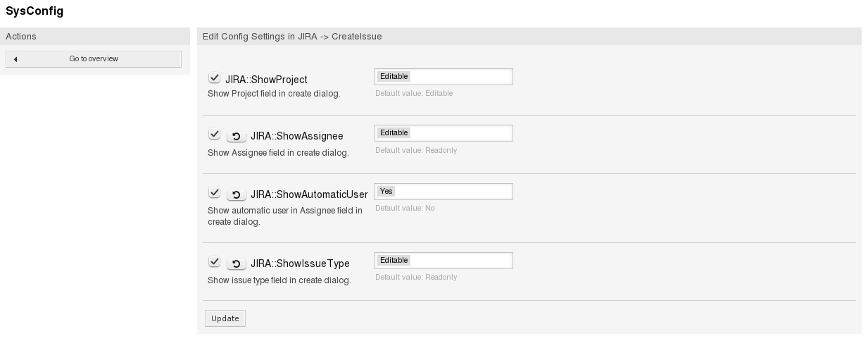Click the JIRA::ShowProject setting label
868x341 pixels.
(x=266, y=80)
